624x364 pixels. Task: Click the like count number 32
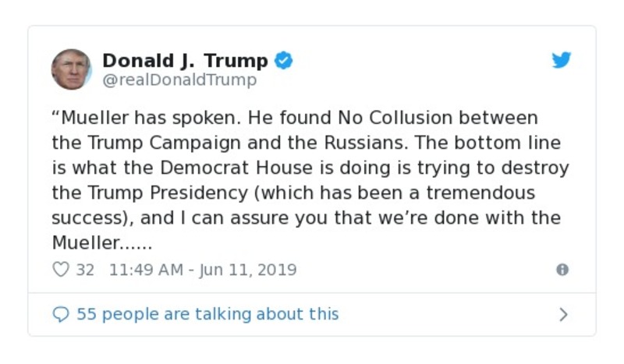[x=85, y=270]
